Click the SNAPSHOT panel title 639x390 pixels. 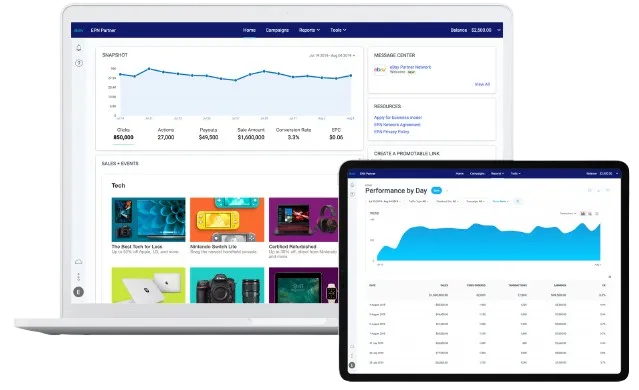pyautogui.click(x=115, y=55)
